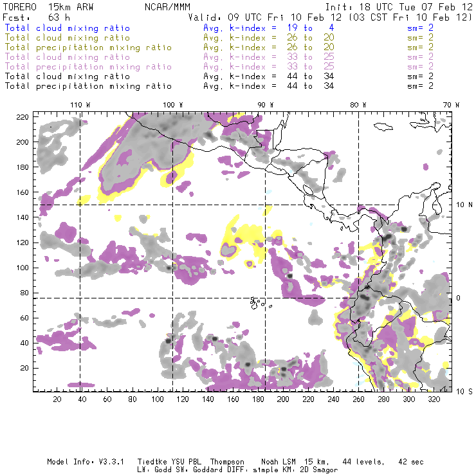Select the Init: 18 UTC Tue 07 Feb 12 text
The width and height of the screenshot is (476, 476).
(x=399, y=6)
